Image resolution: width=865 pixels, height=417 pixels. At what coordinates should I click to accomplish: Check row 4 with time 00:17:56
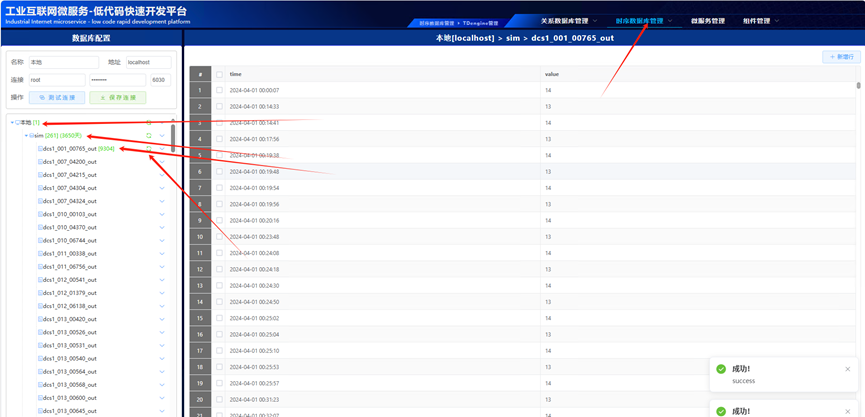coord(220,139)
